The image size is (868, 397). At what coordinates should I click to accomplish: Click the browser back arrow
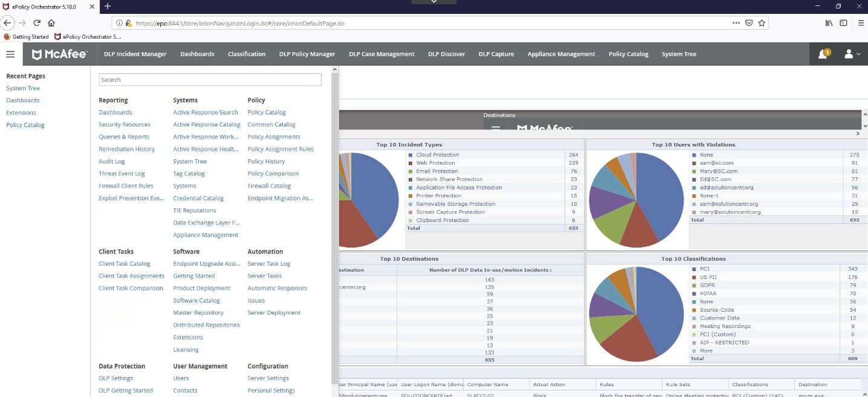click(x=7, y=23)
